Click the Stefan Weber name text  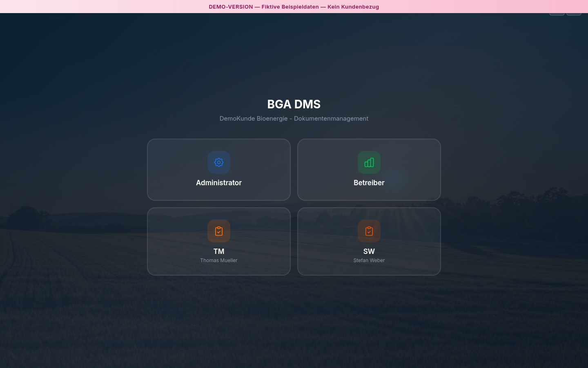(x=369, y=260)
